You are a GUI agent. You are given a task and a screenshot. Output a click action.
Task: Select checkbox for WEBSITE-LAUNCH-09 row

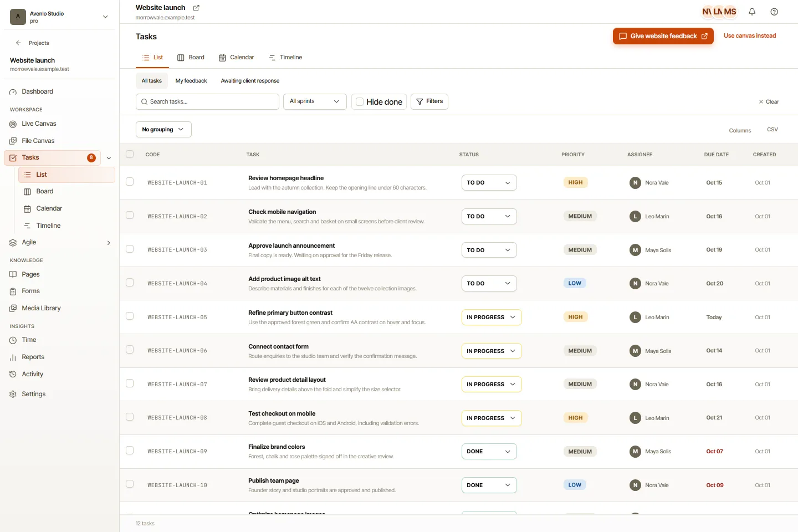tap(130, 451)
